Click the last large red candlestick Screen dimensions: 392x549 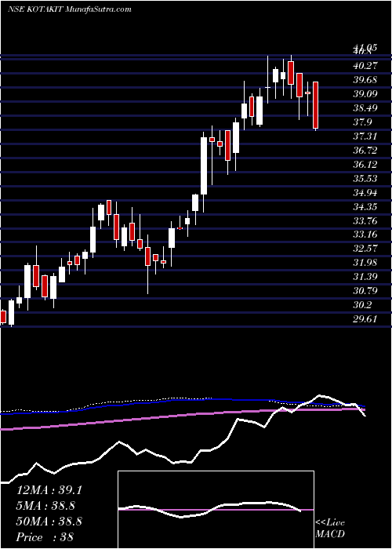(x=316, y=105)
